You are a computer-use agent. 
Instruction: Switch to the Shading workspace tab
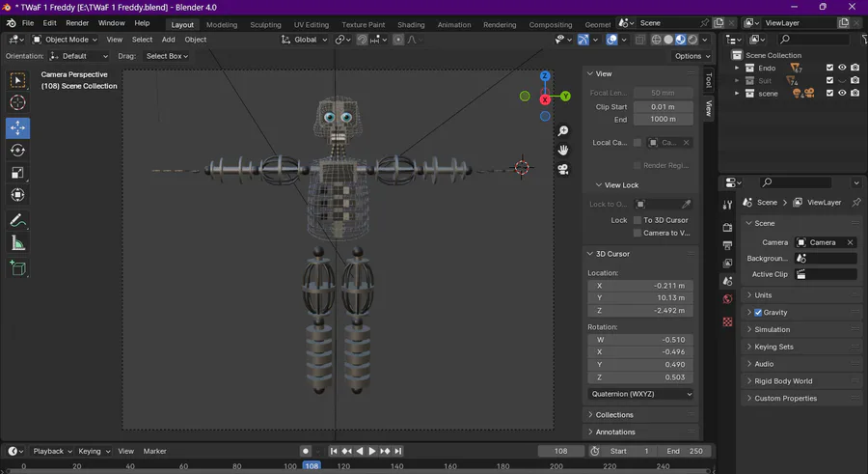(411, 24)
